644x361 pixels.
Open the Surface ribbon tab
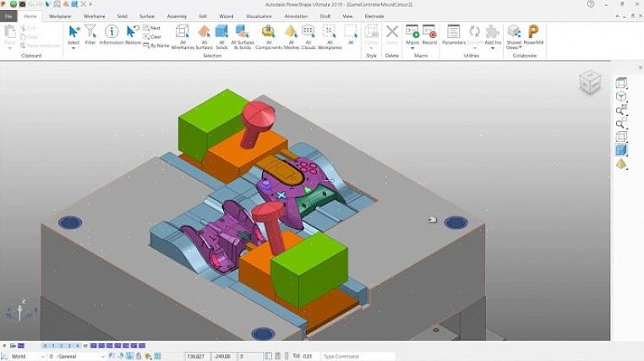(147, 16)
